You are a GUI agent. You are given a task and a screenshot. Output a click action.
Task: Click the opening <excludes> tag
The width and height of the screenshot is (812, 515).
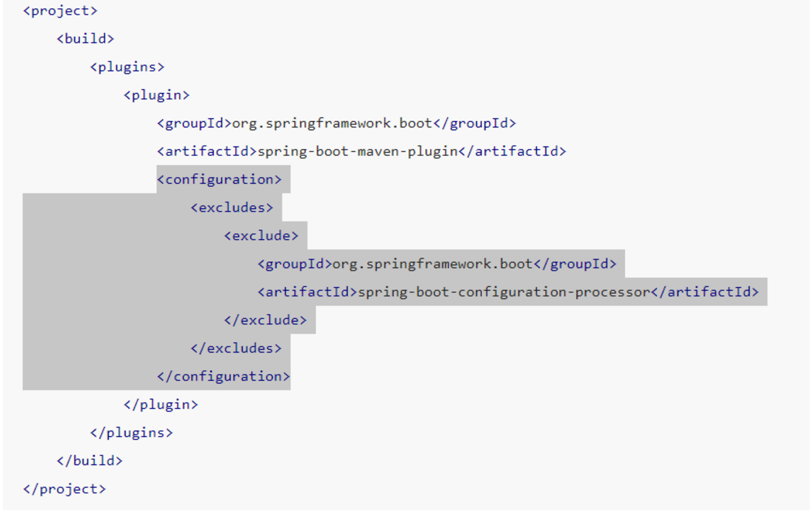(x=231, y=207)
